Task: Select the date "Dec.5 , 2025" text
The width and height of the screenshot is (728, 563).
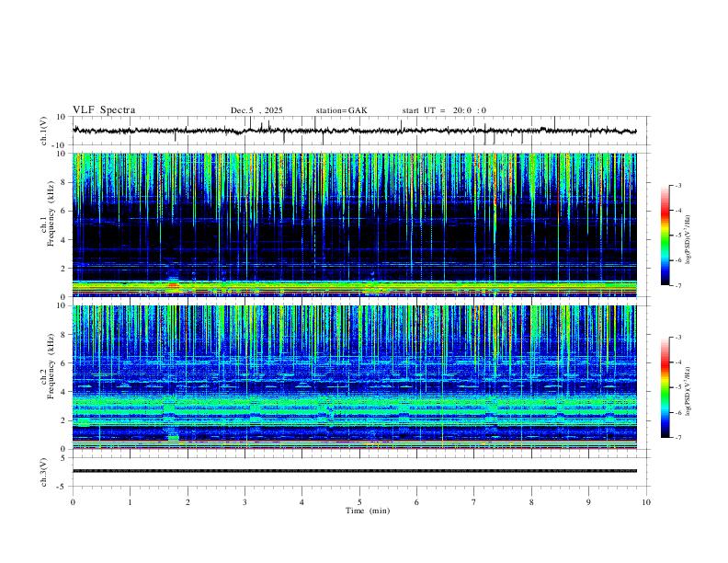Action: coord(256,110)
